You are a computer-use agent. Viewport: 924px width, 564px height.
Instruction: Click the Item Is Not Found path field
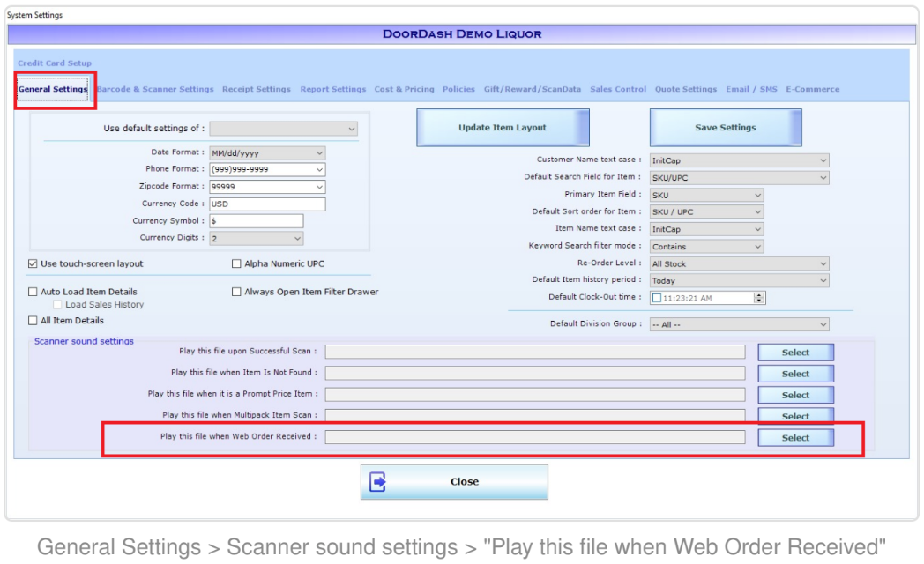535,374
